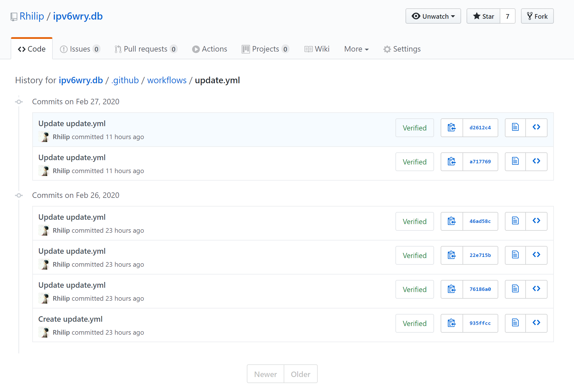View file at commit 935ffcc
574x392 pixels.
coord(515,323)
